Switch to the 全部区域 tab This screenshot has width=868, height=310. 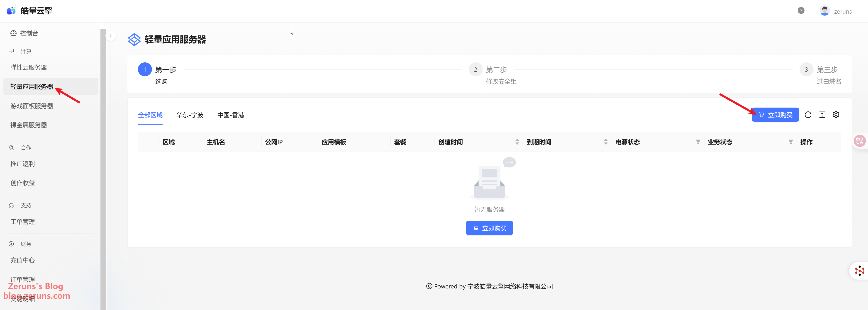click(150, 115)
